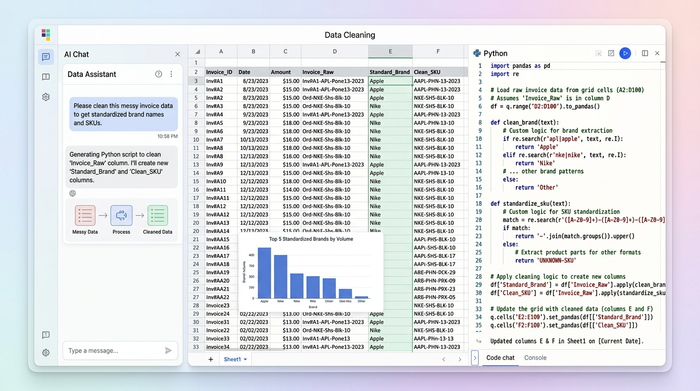Click the Invoice_Raw header cell
Viewport: 700px width, 391px height.
point(335,72)
